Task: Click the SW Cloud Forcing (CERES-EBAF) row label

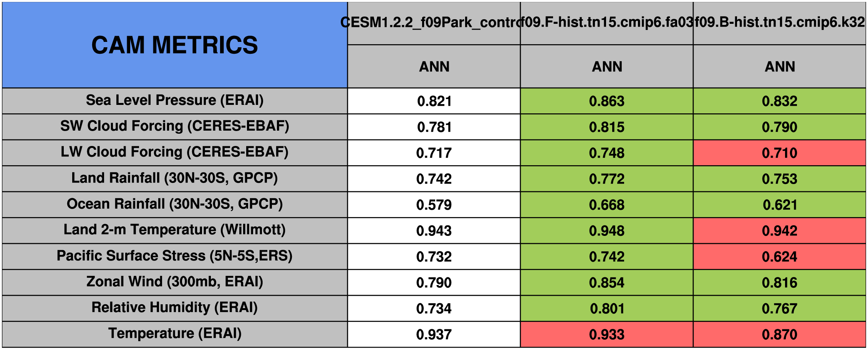Action: tap(175, 126)
